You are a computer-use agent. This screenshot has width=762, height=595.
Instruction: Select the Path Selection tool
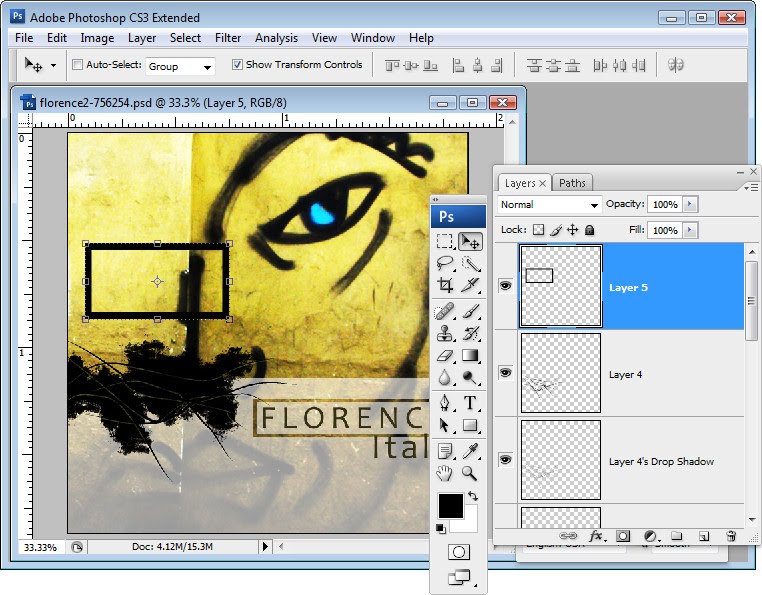pyautogui.click(x=445, y=425)
